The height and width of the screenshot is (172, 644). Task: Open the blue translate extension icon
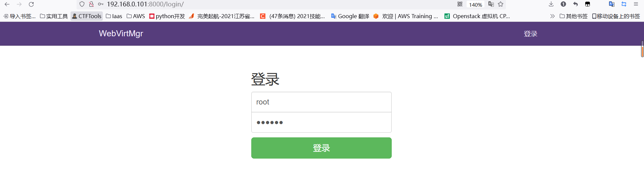(612, 4)
